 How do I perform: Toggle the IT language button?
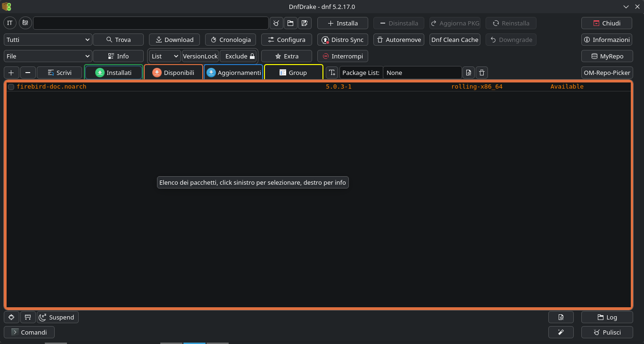[10, 23]
